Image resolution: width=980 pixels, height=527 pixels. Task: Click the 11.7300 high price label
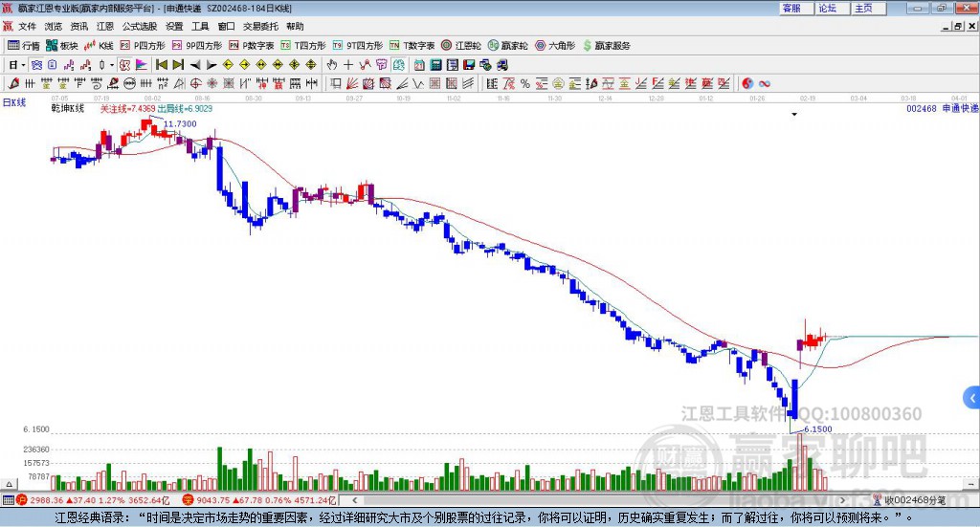tap(180, 123)
